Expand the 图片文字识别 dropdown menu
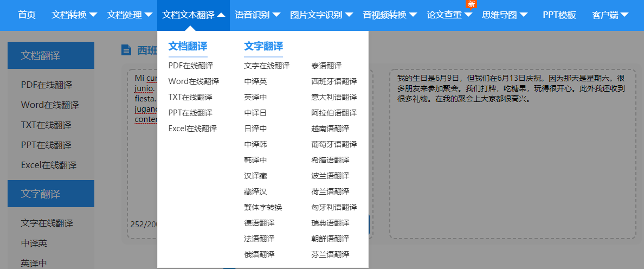644x269 pixels. tap(321, 15)
